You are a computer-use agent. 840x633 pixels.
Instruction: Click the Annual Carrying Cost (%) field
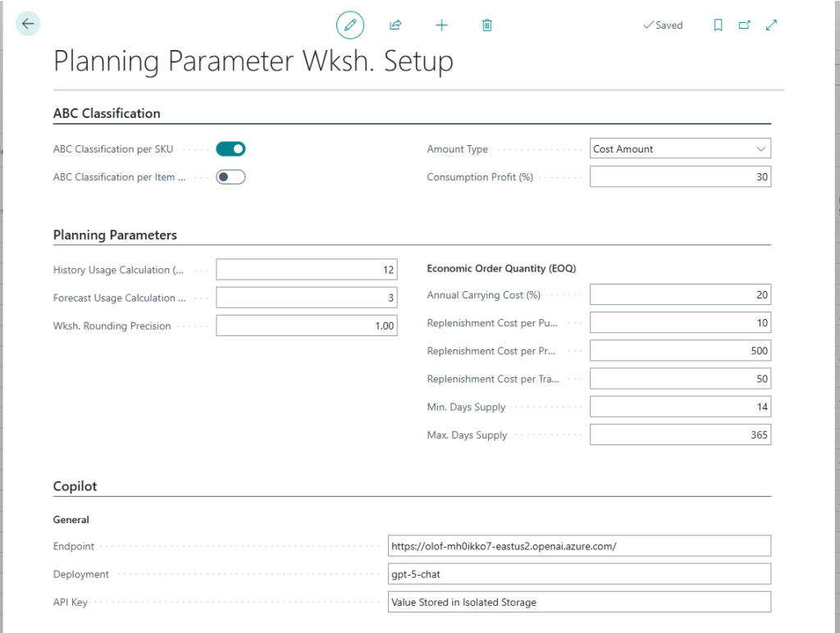[680, 295]
